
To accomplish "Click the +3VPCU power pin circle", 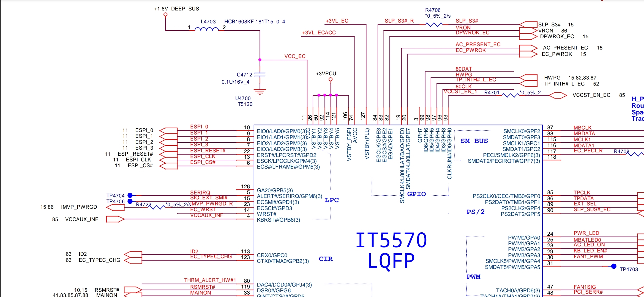I will point(331,79).
